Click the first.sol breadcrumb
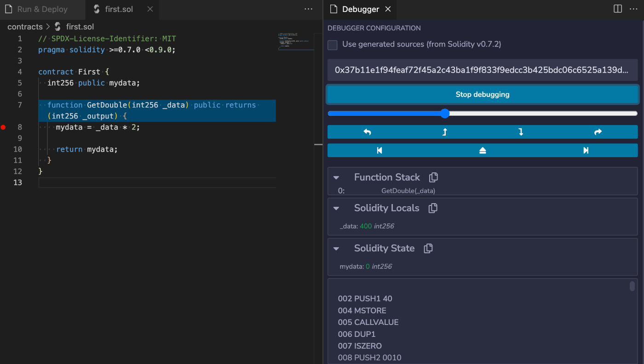Viewport: 644px width, 364px height. point(80,27)
